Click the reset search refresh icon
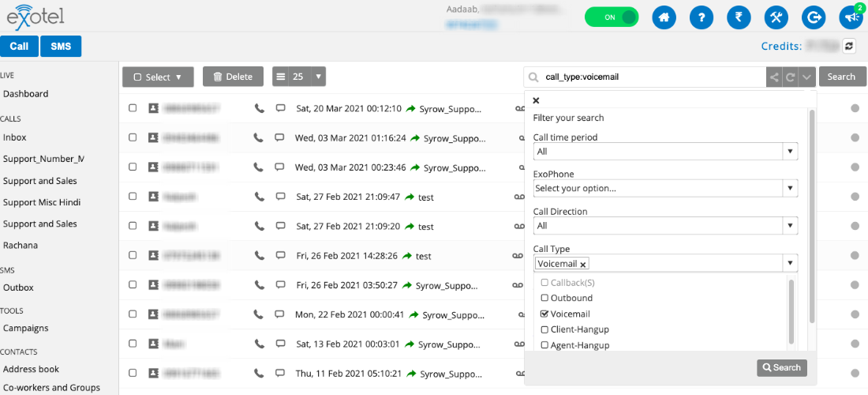 pyautogui.click(x=791, y=77)
